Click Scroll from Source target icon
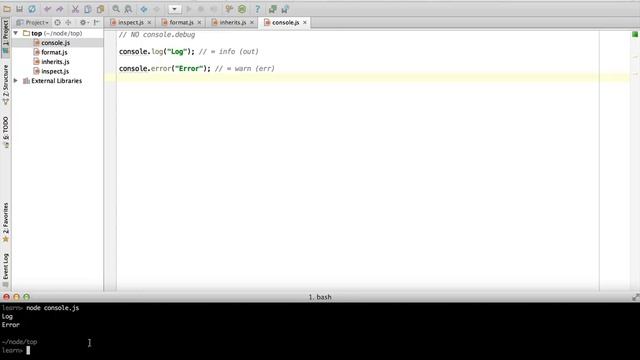The height and width of the screenshot is (360, 640). coord(58,22)
